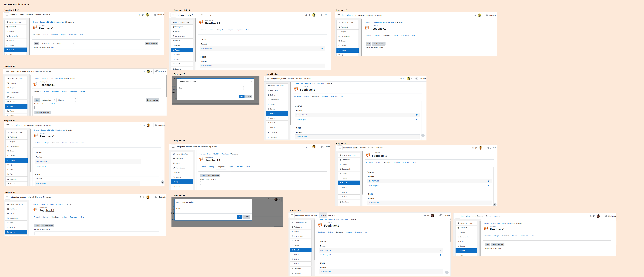The image size is (644, 277).
Task: Toggle Edit mode in Step No. 40 screenshot
Action: 489,148
